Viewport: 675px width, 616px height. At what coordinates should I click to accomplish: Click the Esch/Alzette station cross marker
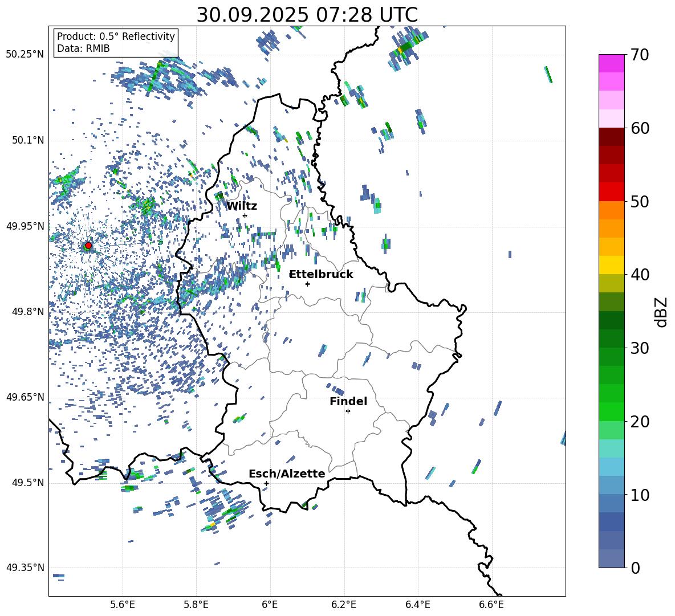tap(266, 483)
